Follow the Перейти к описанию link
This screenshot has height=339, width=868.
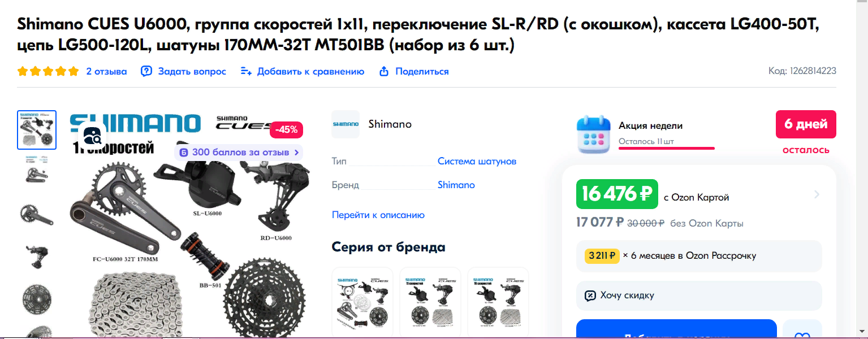coord(378,215)
